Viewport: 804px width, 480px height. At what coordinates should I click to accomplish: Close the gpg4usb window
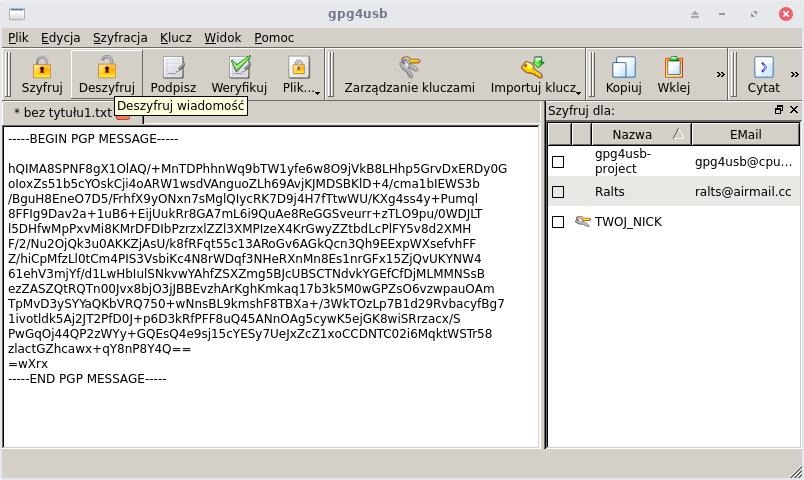(x=786, y=14)
